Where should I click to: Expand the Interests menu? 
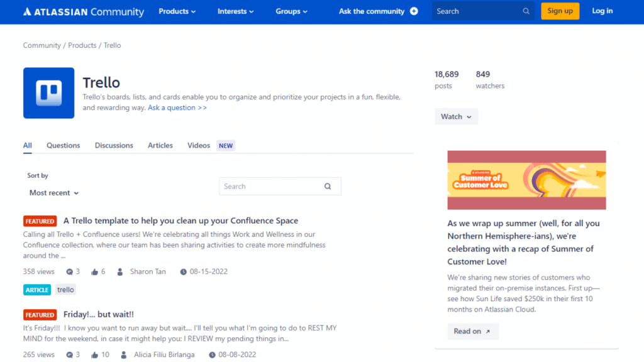(235, 11)
